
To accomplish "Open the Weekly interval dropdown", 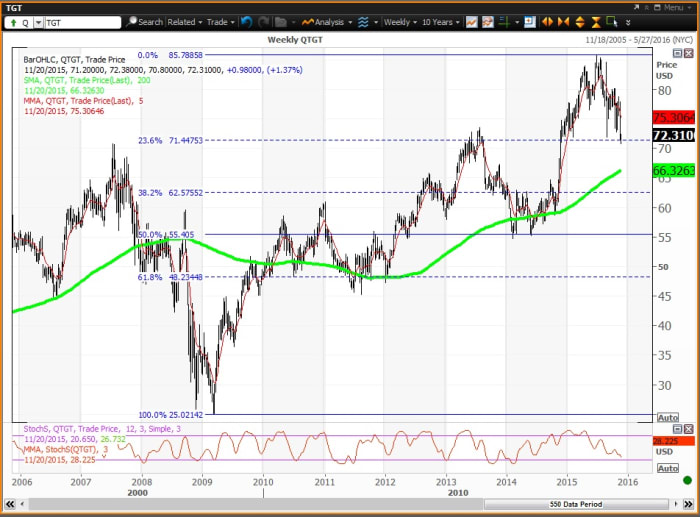I will click(x=400, y=22).
